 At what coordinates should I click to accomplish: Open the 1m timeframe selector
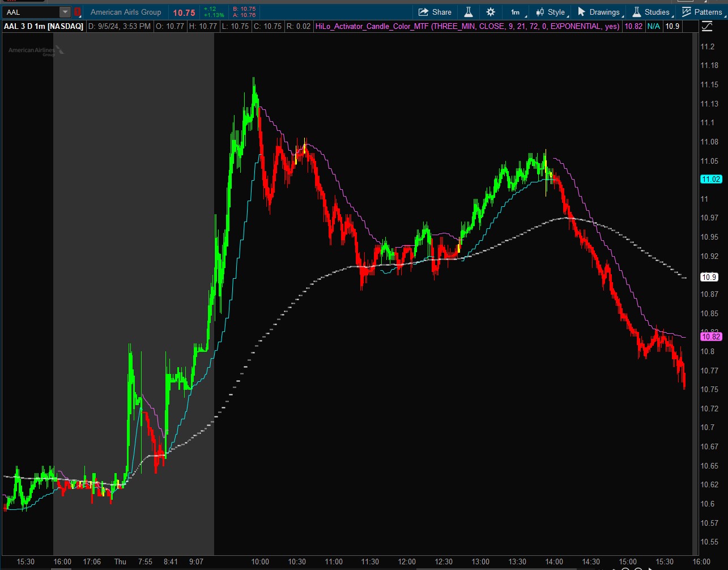pos(517,12)
